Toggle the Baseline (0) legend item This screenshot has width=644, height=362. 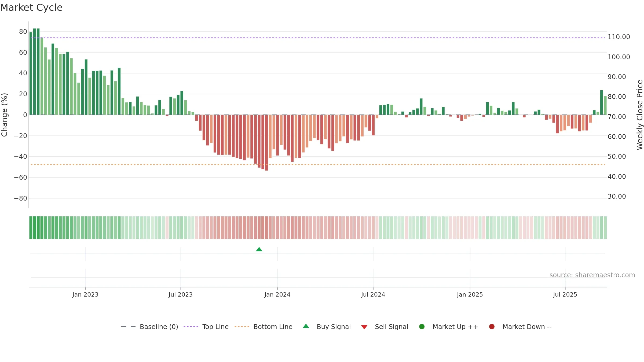pyautogui.click(x=149, y=327)
